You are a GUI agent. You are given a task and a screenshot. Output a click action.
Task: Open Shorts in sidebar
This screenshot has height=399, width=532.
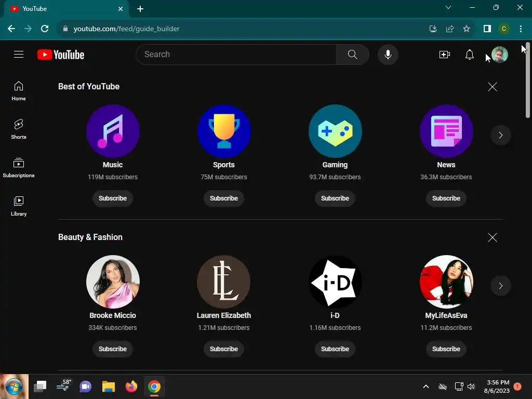(x=19, y=129)
